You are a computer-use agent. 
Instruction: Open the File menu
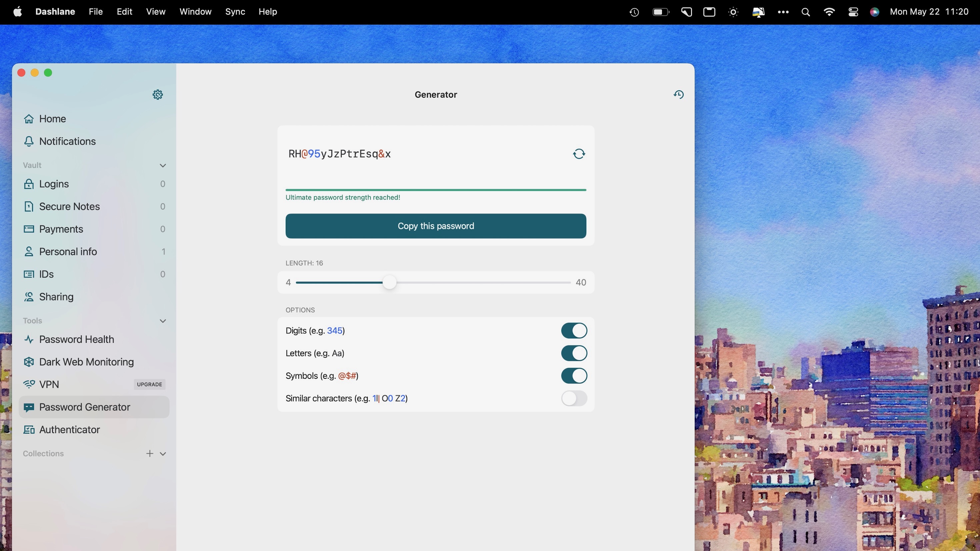click(x=95, y=12)
